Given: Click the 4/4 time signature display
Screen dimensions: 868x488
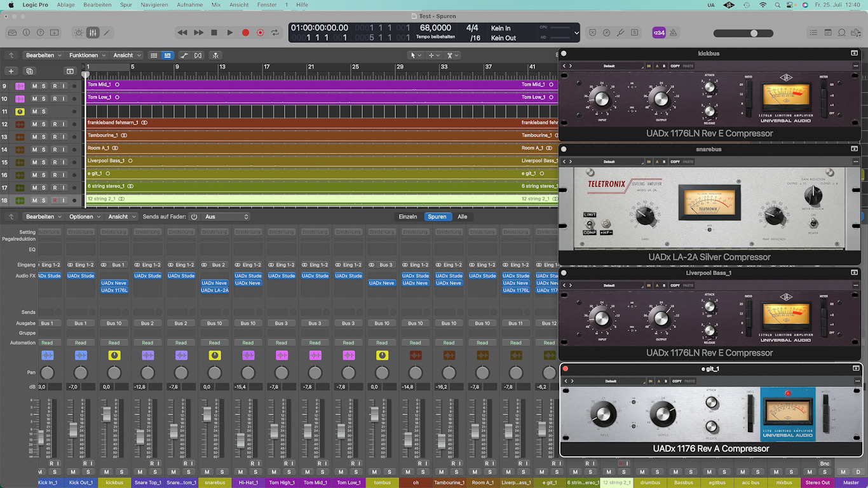Looking at the screenshot, I should point(472,28).
